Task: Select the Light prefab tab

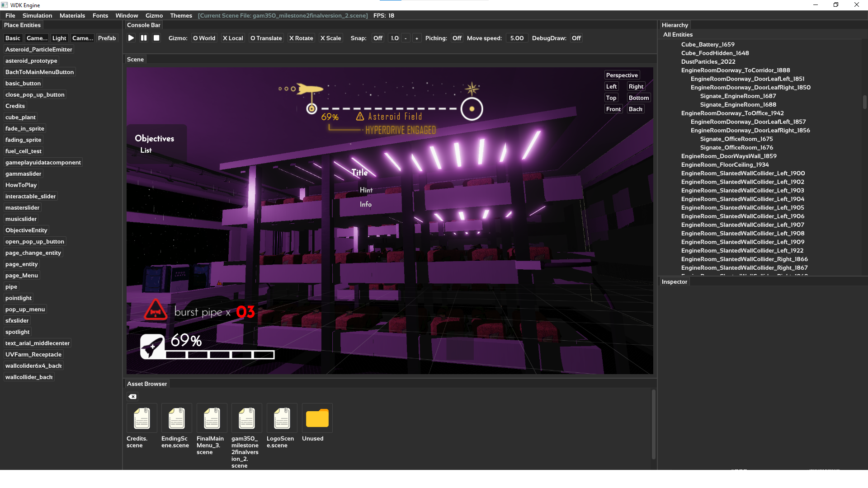Action: [59, 38]
